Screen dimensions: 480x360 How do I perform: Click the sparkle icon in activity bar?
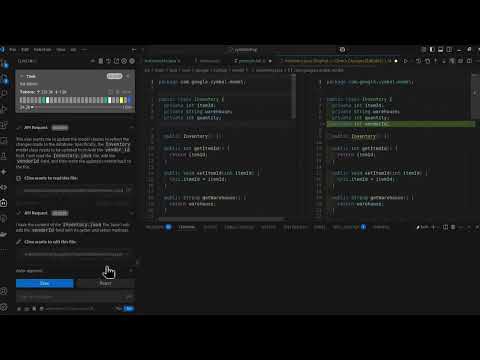click(4, 172)
